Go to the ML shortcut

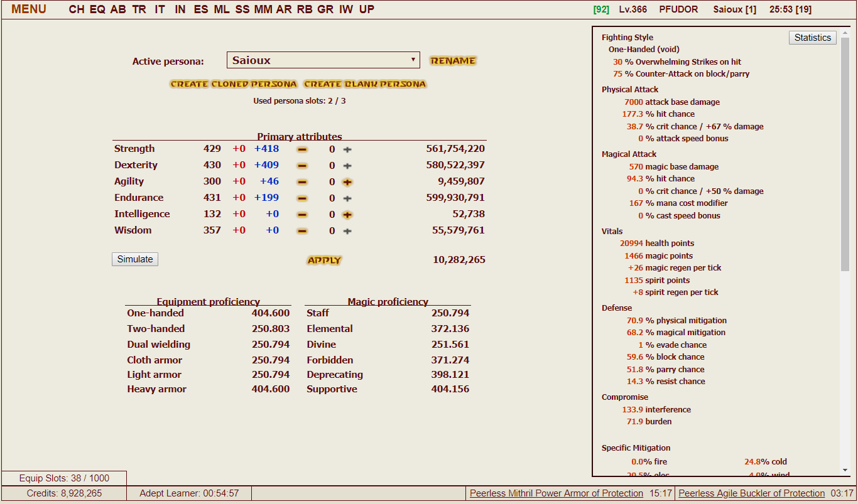pos(222,9)
